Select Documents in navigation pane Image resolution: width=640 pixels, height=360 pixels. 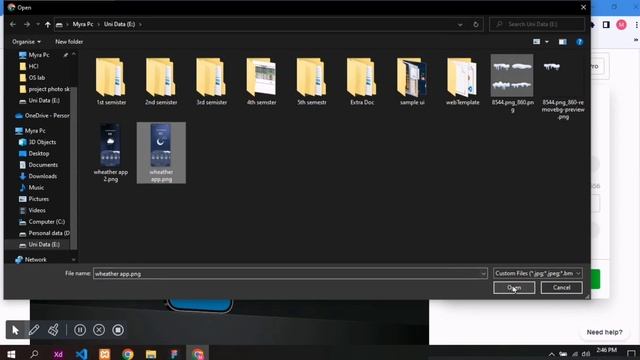click(38, 165)
